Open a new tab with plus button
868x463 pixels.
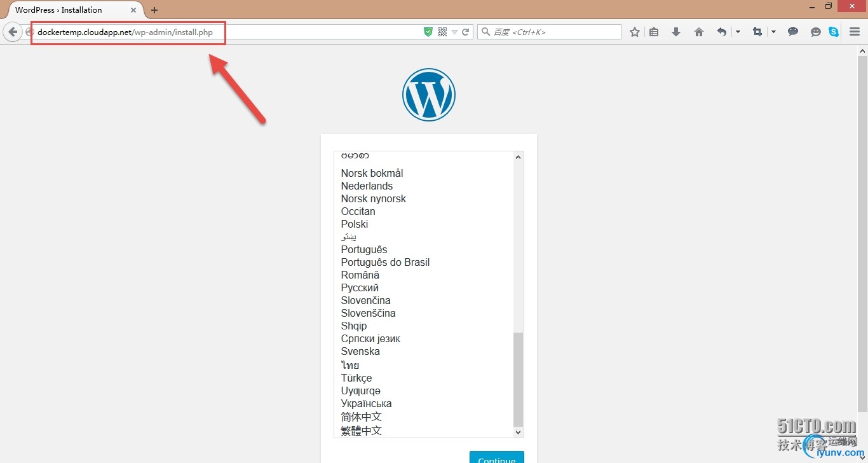(154, 10)
